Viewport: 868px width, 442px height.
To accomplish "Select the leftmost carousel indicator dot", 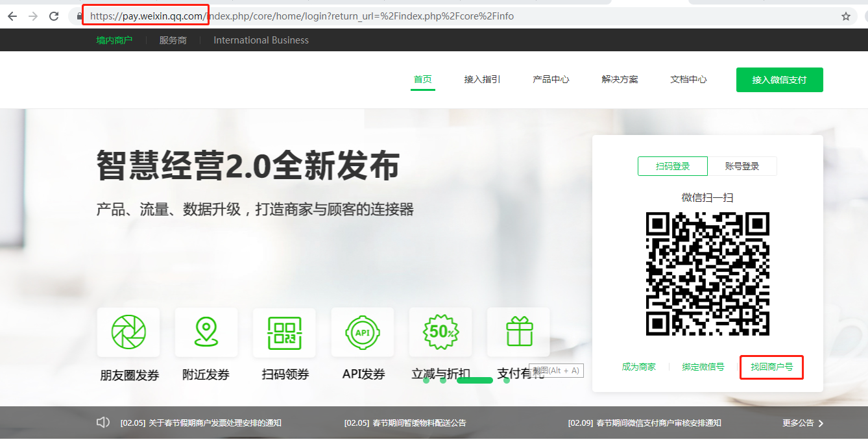I will pos(426,380).
